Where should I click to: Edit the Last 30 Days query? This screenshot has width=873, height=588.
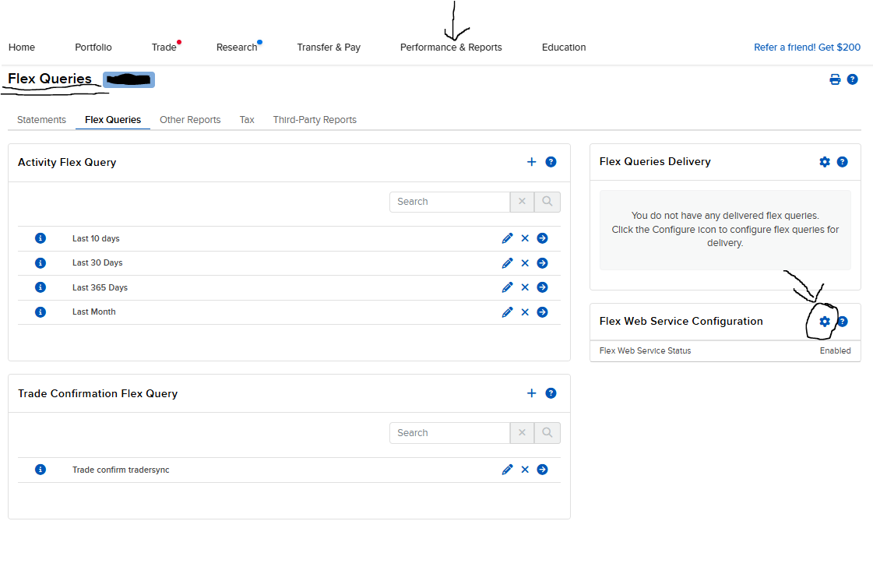[507, 262]
